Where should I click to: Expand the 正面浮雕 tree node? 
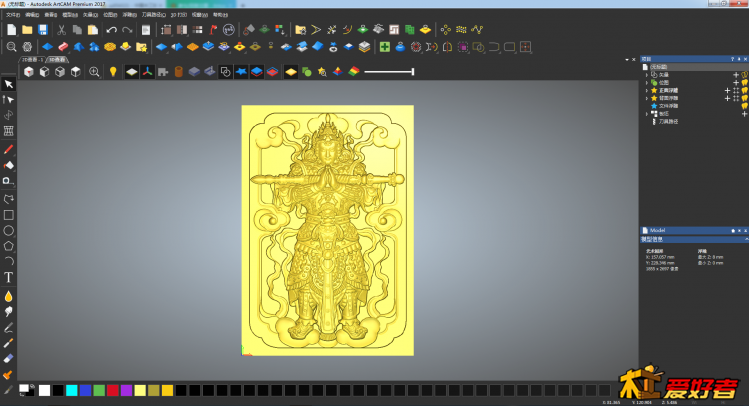647,90
